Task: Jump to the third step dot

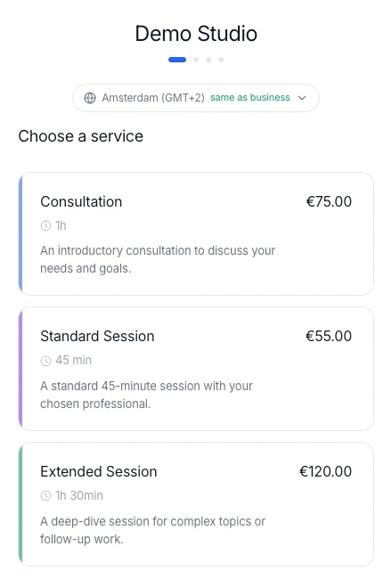Action: point(208,60)
